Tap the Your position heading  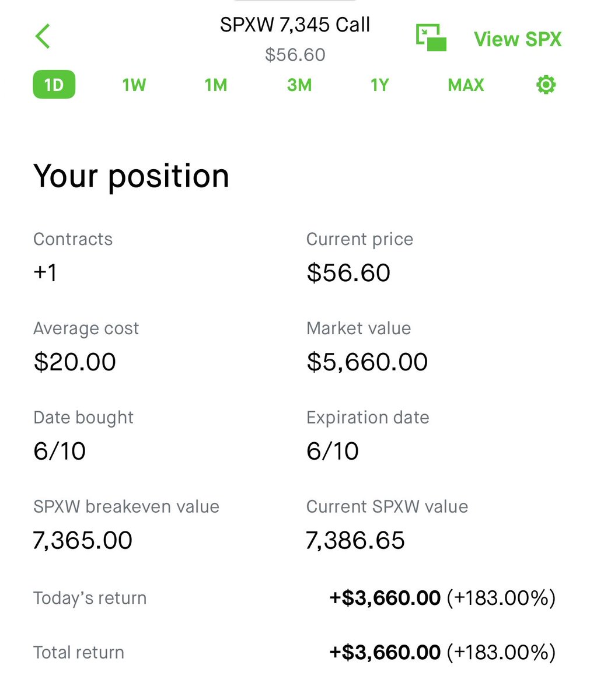131,176
